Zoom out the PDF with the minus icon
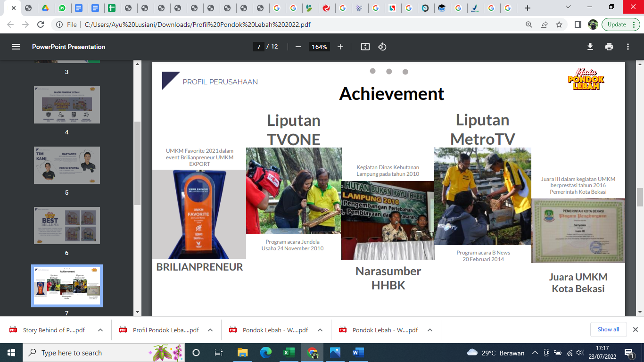 298,47
